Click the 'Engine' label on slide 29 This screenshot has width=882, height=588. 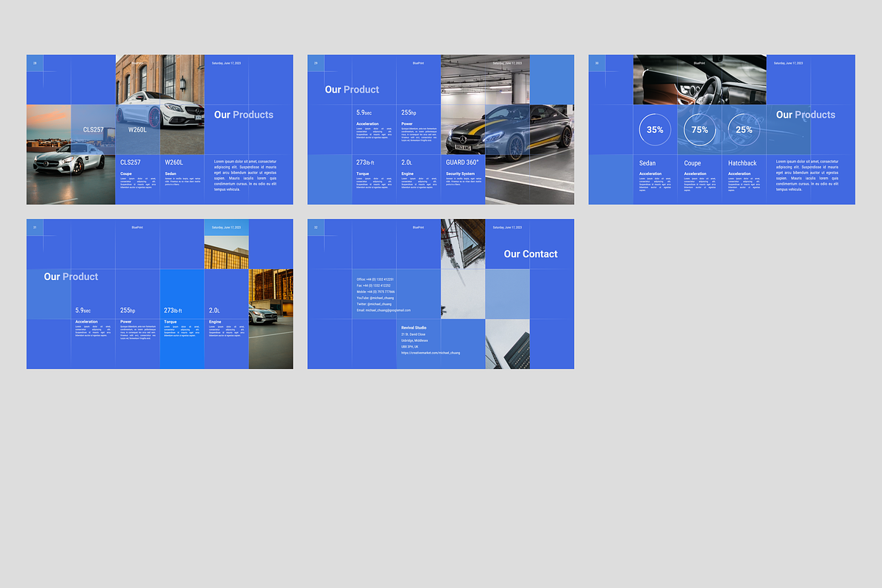point(407,174)
